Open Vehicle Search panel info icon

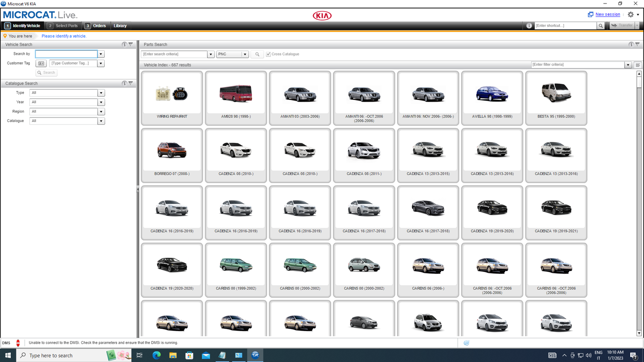(x=124, y=45)
